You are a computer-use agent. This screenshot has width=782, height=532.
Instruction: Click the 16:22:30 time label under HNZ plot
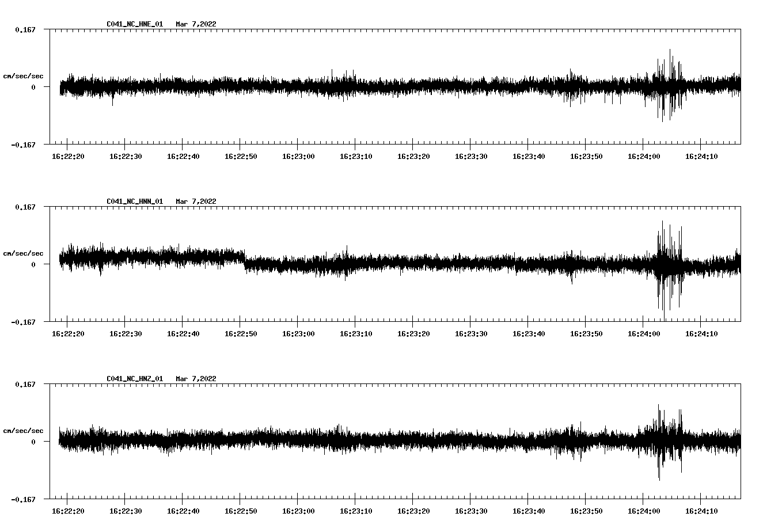point(126,511)
